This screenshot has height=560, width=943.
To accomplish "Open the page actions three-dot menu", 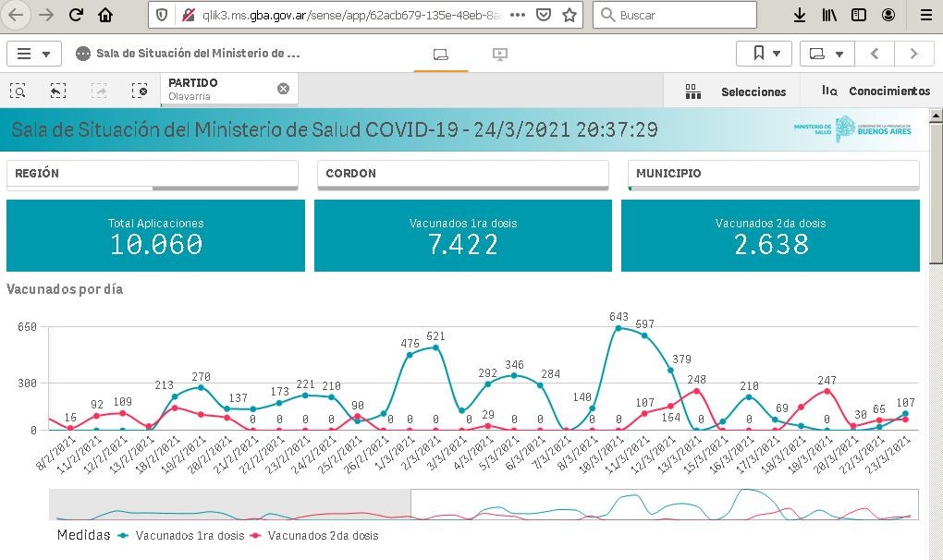I will coord(517,15).
